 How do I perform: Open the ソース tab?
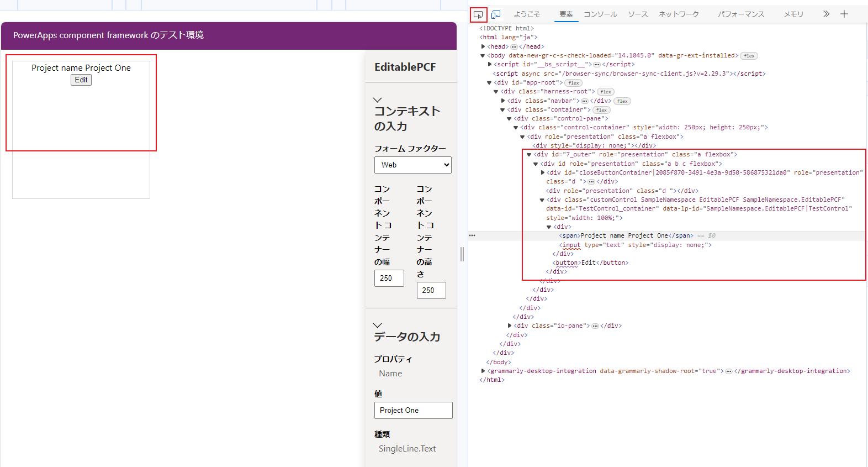pyautogui.click(x=638, y=14)
